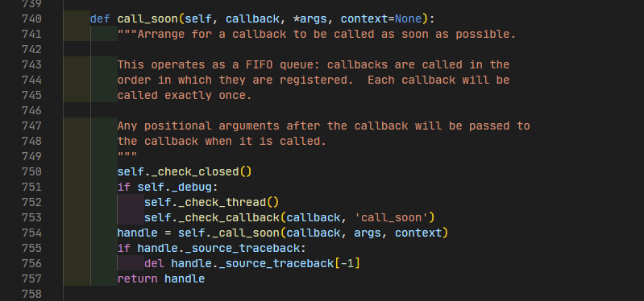Click the call_soon function name on line 740
Image resolution: width=644 pixels, height=301 pixels.
pyautogui.click(x=147, y=19)
